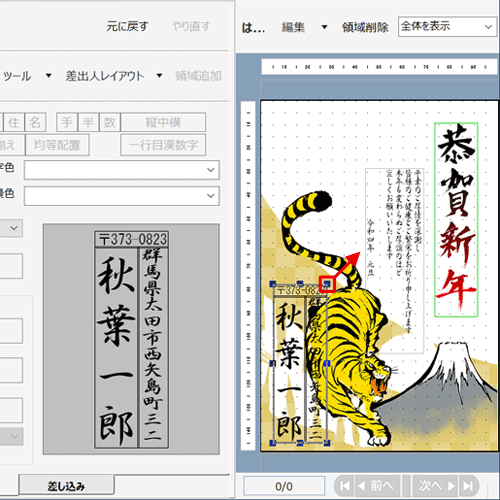Open the small dropdown left of the preview

tap(11, 228)
